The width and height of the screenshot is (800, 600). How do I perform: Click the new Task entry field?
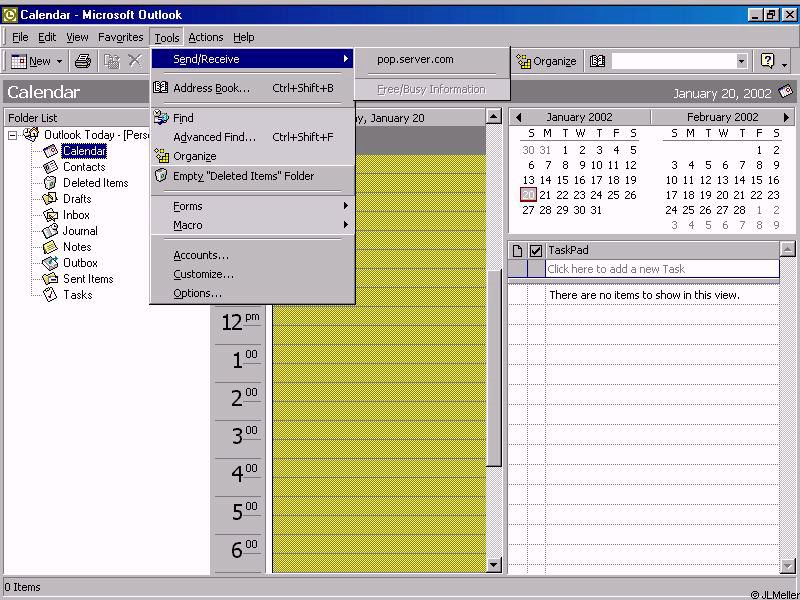point(660,269)
